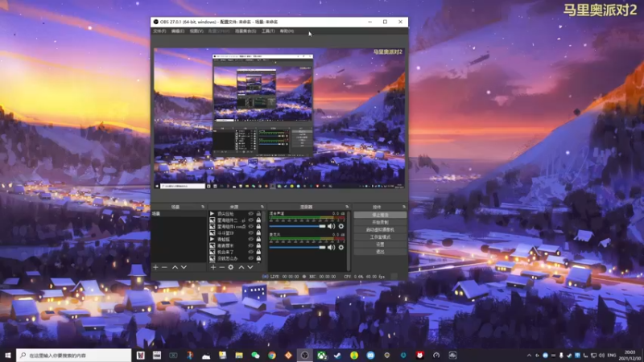Open microphone gear settings in mixer
The width and height of the screenshot is (644, 362).
pyautogui.click(x=341, y=247)
